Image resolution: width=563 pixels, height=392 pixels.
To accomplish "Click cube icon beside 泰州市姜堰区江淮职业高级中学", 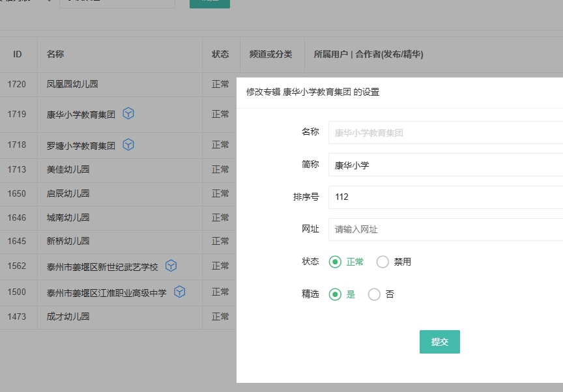I will coord(180,292).
